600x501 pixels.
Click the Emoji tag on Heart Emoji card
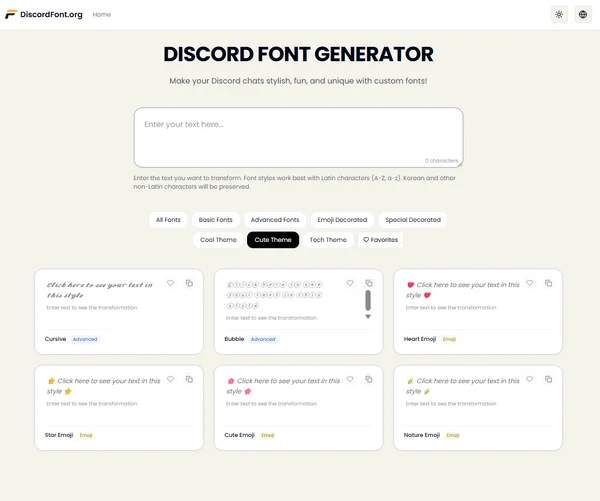point(449,339)
